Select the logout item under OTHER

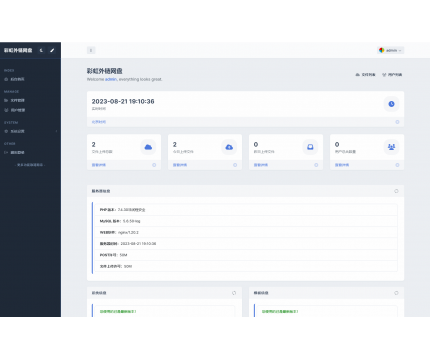pos(30,152)
